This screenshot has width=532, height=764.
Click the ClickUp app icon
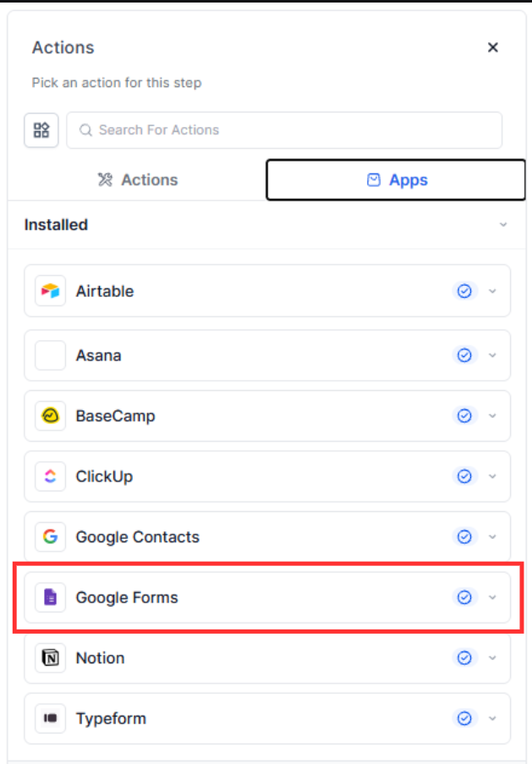coord(51,476)
